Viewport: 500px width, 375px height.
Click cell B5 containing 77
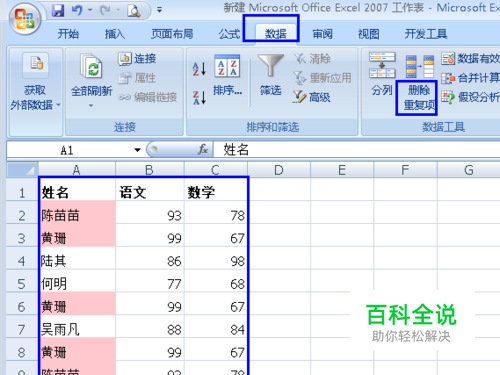[150, 281]
